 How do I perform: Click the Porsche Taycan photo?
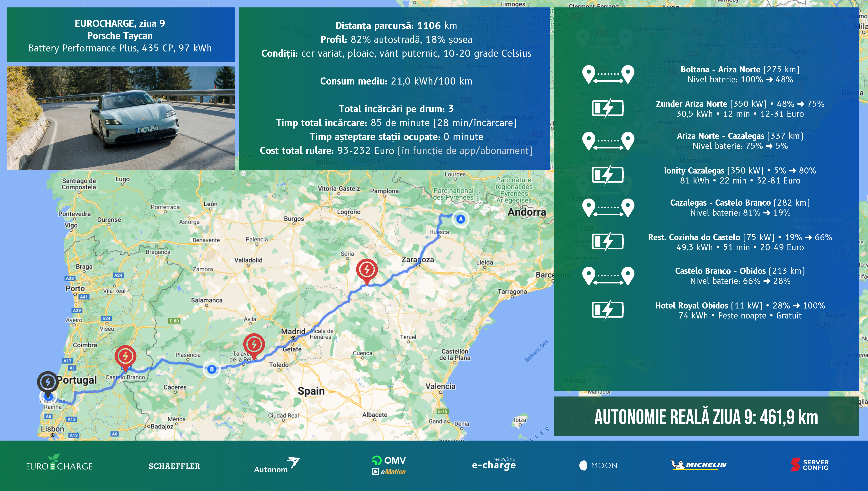tap(121, 118)
